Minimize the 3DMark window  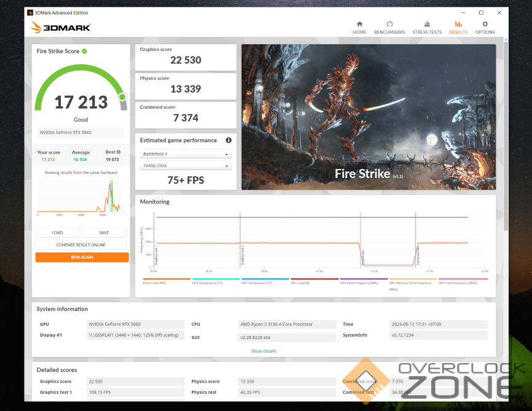(x=464, y=12)
